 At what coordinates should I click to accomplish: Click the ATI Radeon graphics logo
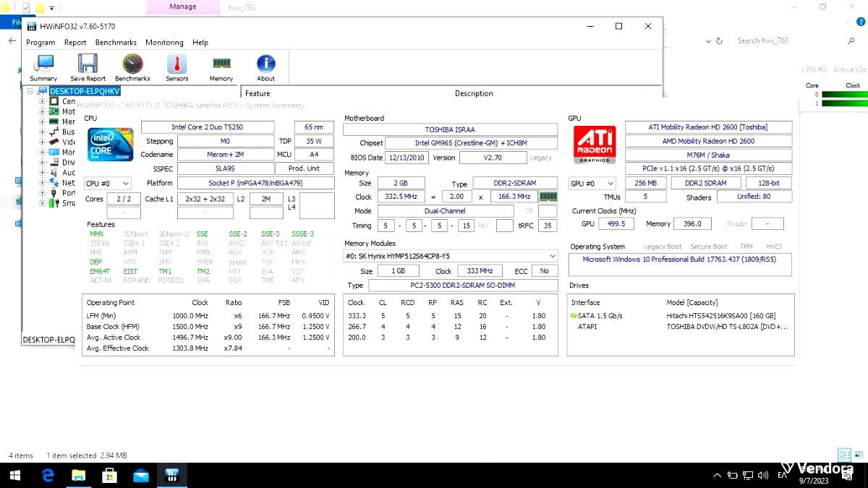pos(595,145)
